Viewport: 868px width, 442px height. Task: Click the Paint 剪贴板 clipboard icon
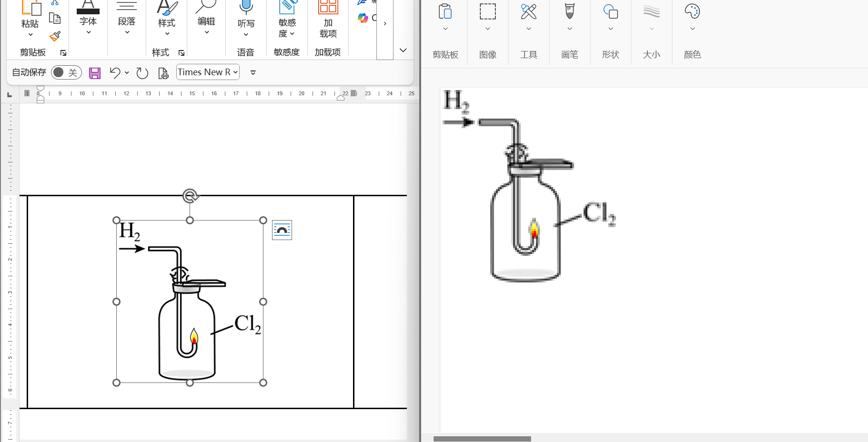(x=445, y=11)
